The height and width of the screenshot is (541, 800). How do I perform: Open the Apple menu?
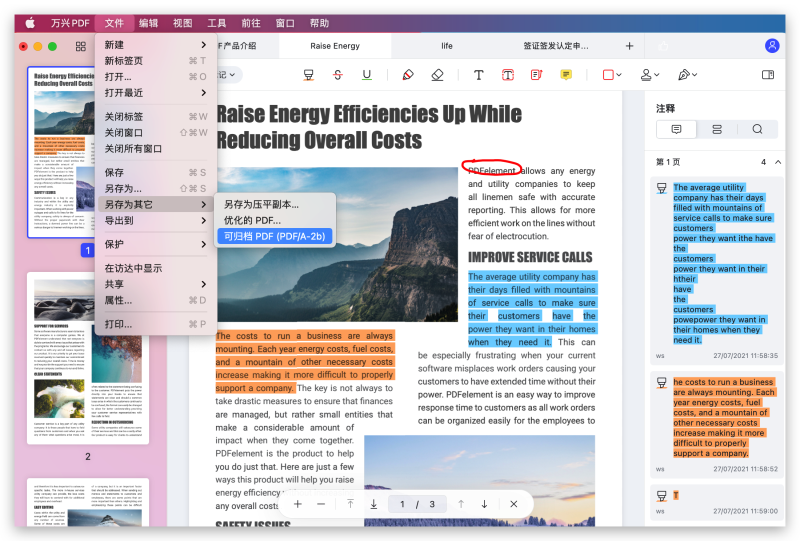point(30,23)
